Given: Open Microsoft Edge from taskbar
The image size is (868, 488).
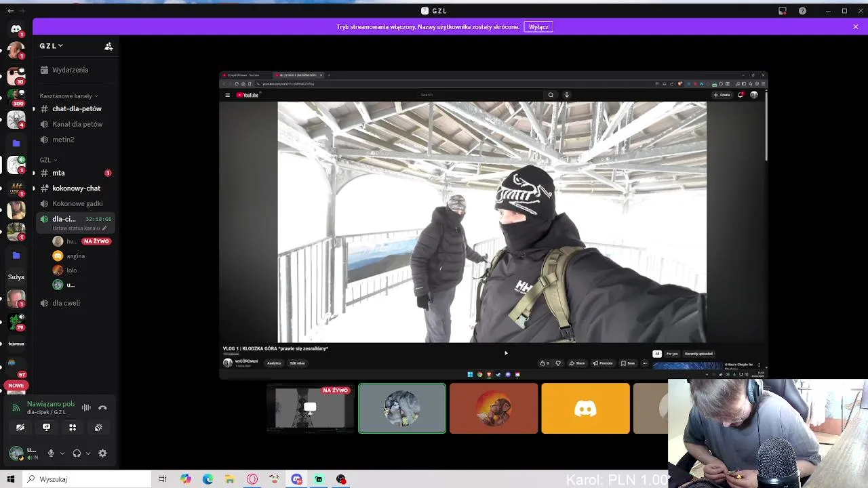Looking at the screenshot, I should (208, 479).
